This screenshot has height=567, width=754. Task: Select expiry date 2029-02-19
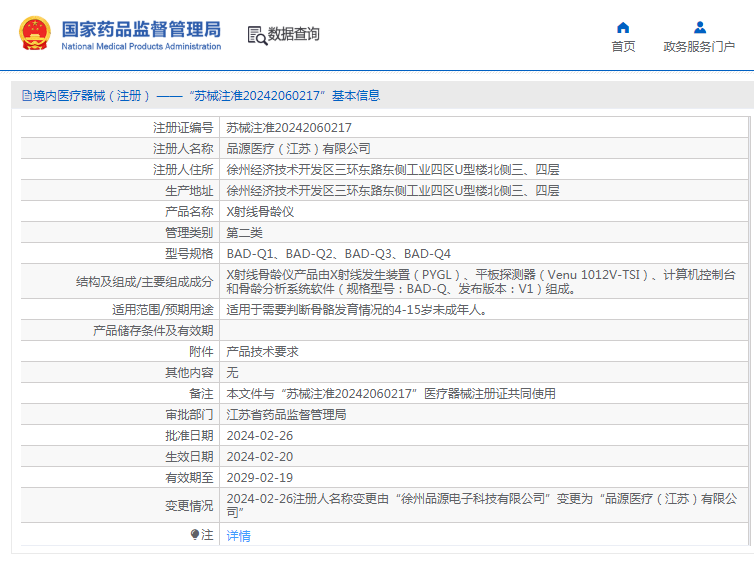tap(260, 478)
